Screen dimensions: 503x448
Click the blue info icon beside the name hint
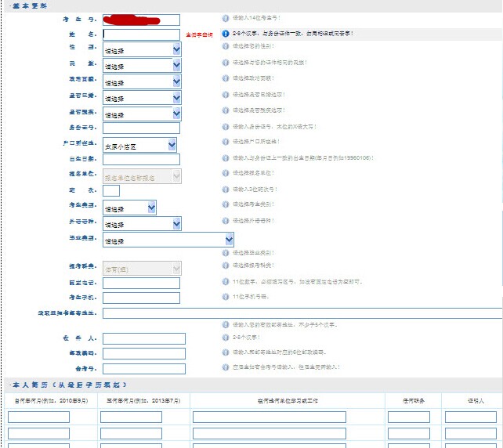pos(226,34)
